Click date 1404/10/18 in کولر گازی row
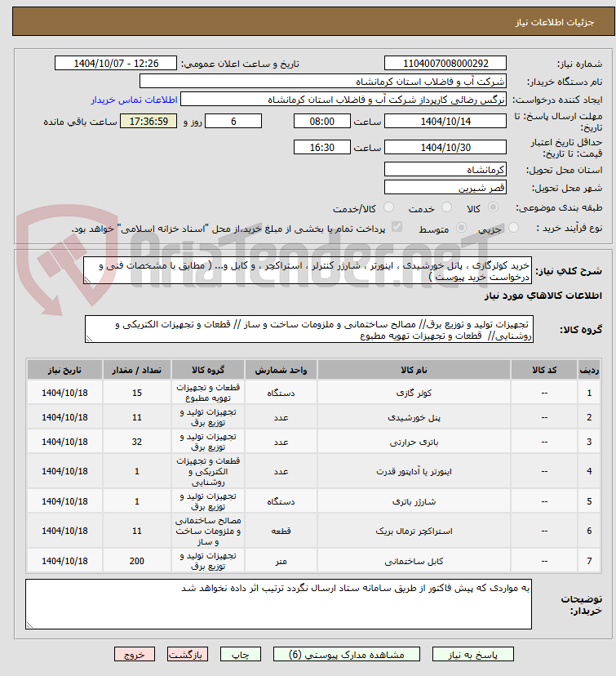 [x=64, y=393]
